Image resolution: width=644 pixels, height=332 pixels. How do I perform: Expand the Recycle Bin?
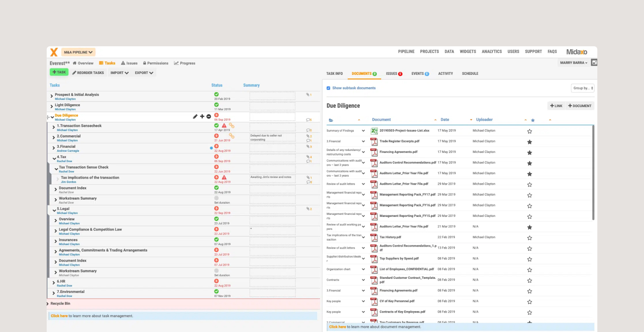pyautogui.click(x=48, y=304)
